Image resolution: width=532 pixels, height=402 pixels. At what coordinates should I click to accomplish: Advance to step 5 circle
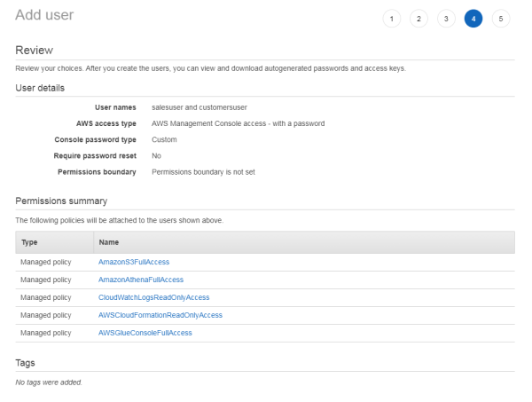[501, 19]
